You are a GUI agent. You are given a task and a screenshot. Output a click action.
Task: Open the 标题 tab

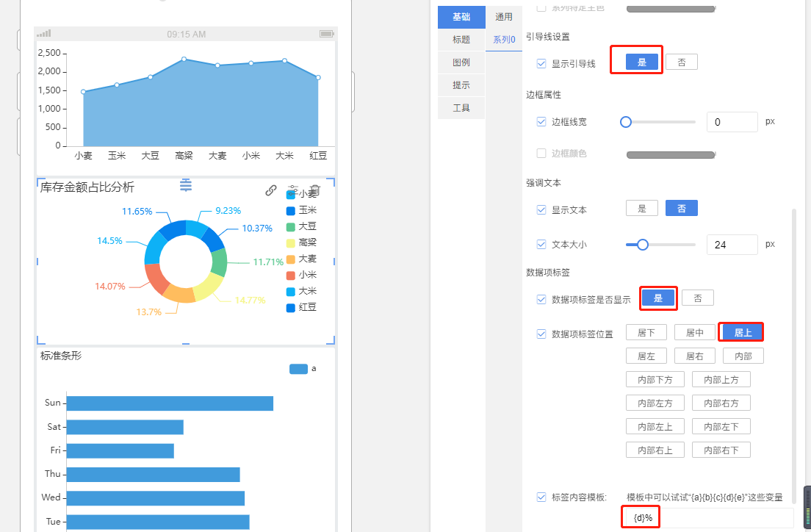coord(461,40)
